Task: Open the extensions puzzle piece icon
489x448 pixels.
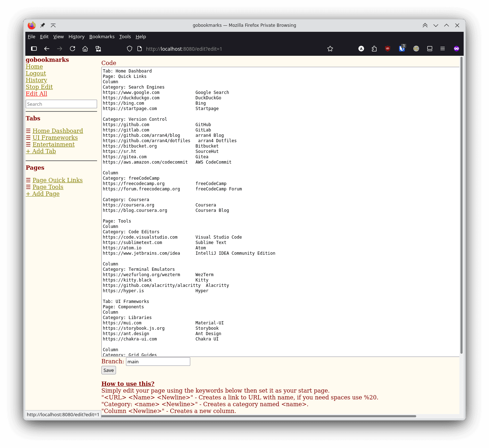Action: 374,49
